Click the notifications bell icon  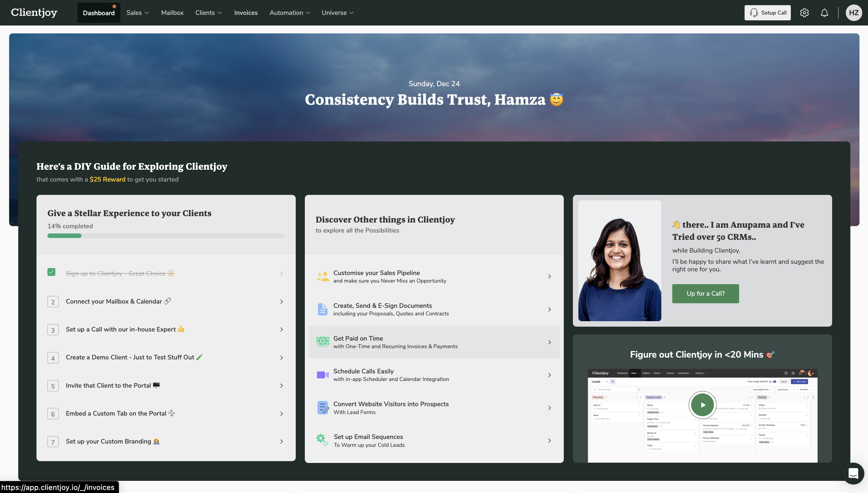point(824,13)
